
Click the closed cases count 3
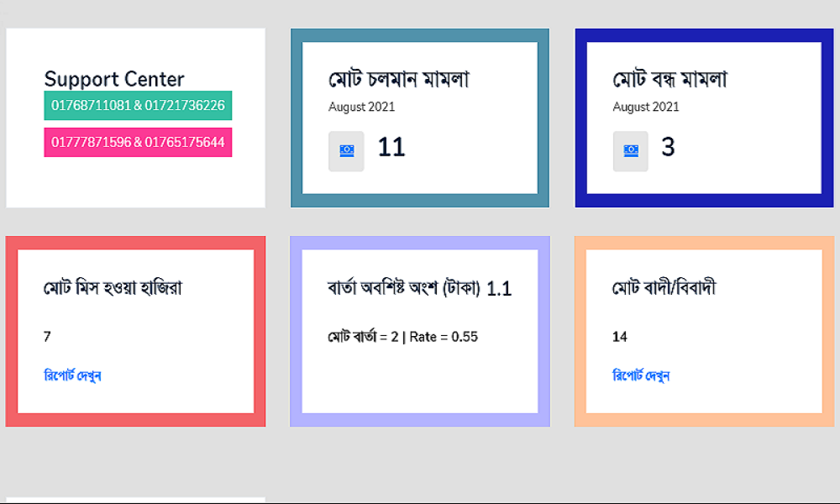[x=668, y=147]
